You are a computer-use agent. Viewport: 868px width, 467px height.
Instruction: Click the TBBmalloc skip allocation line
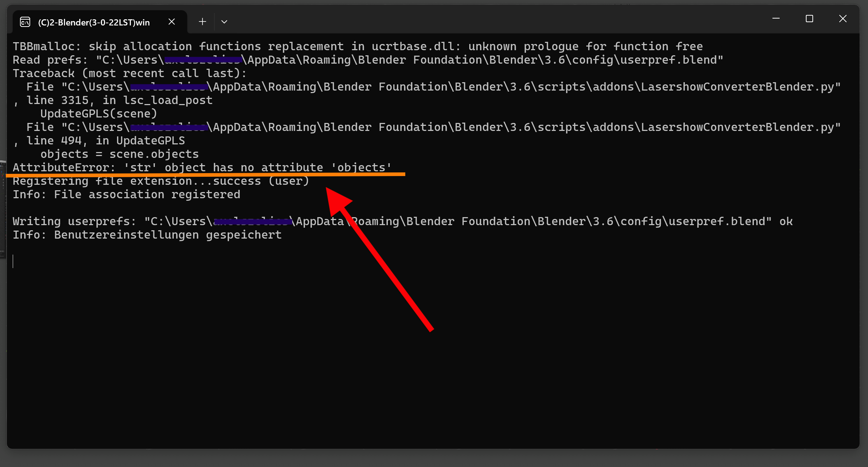coord(357,47)
